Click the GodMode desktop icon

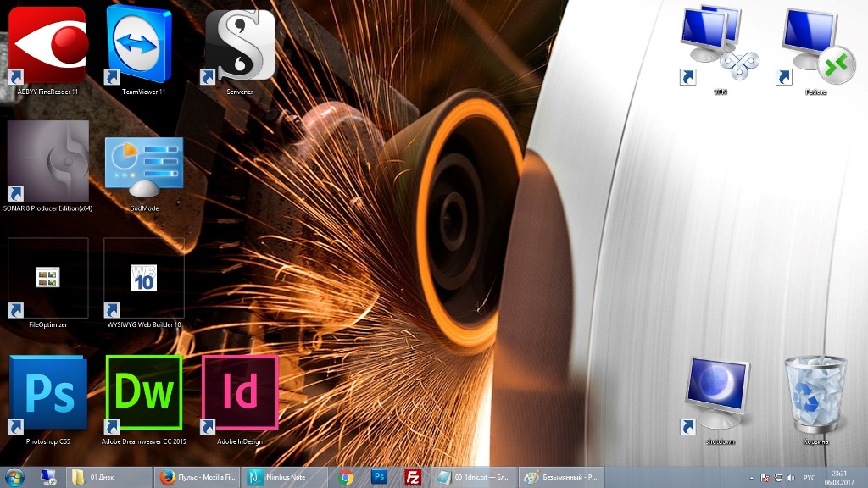coord(143,164)
